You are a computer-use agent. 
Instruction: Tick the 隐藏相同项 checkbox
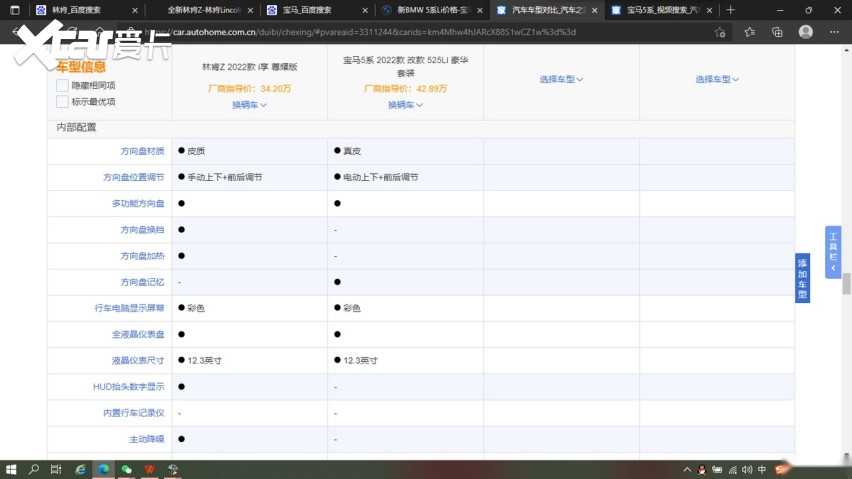62,85
